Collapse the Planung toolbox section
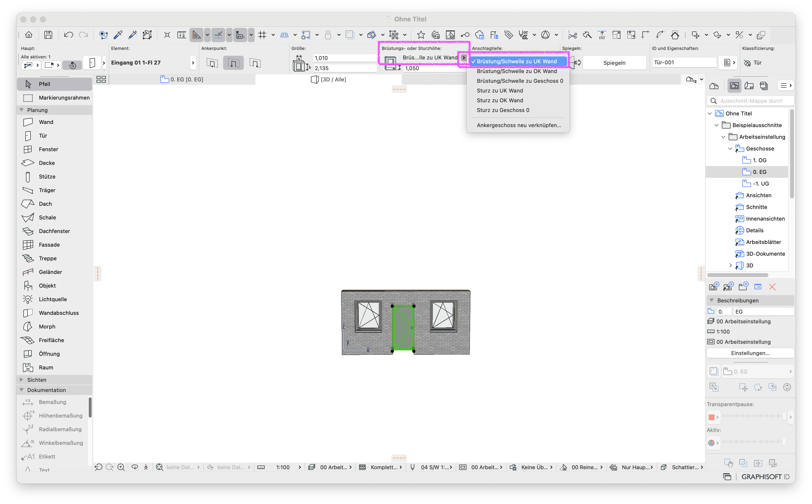Image resolution: width=812 pixels, height=504 pixels. (x=22, y=110)
